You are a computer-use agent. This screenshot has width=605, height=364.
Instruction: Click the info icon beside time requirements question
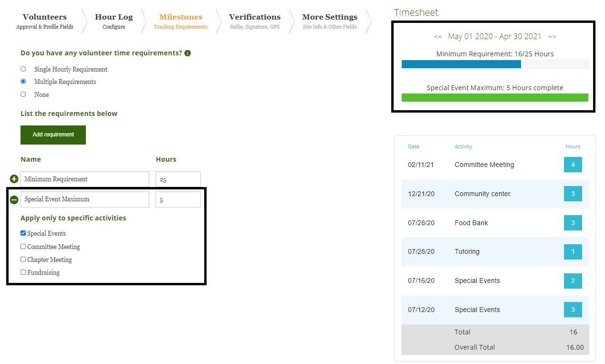pos(188,53)
